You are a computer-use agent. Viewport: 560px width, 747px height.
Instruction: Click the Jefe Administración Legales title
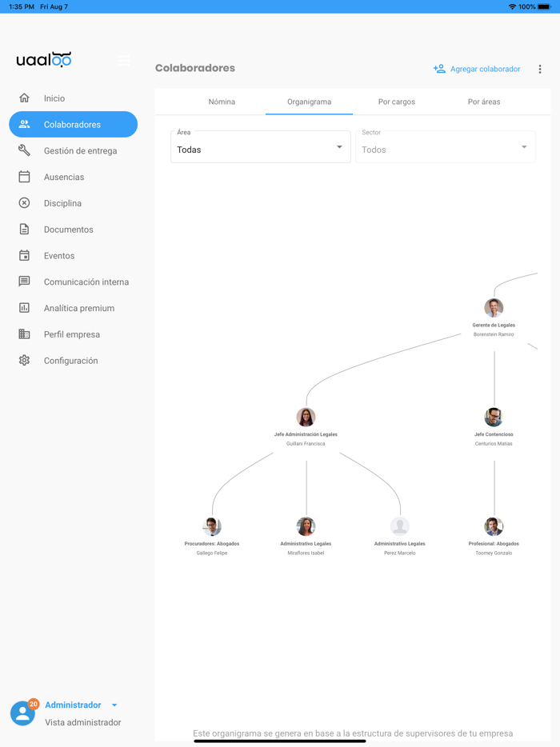coord(306,434)
